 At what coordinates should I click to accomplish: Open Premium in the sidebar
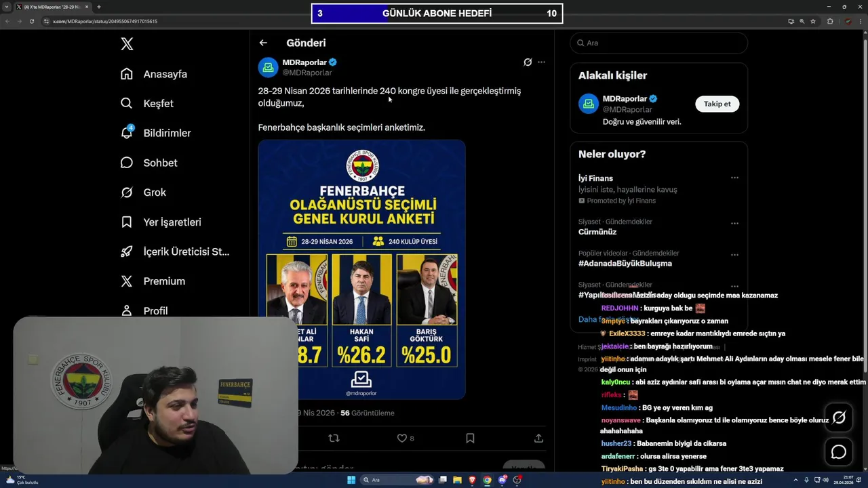(153, 281)
